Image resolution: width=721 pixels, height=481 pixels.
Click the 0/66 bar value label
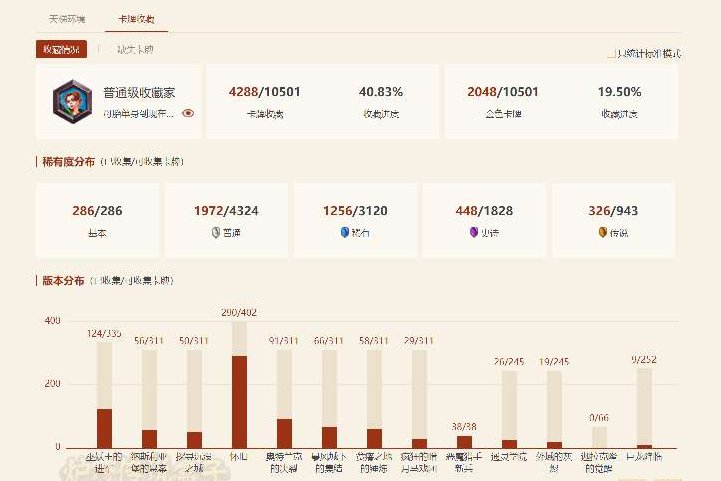pyautogui.click(x=599, y=418)
